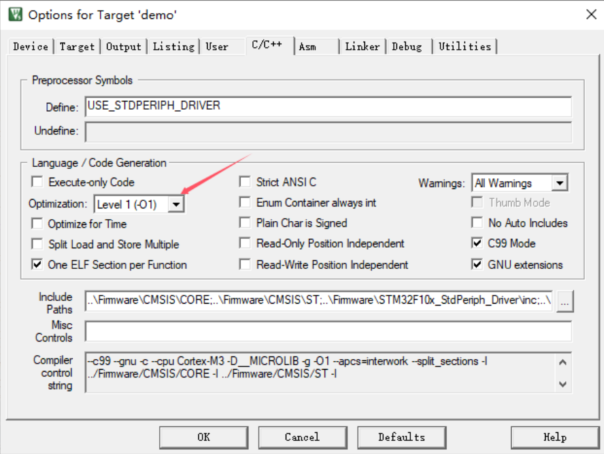The image size is (604, 454).
Task: Disable GNU extensions checkbox
Action: pyautogui.click(x=477, y=265)
